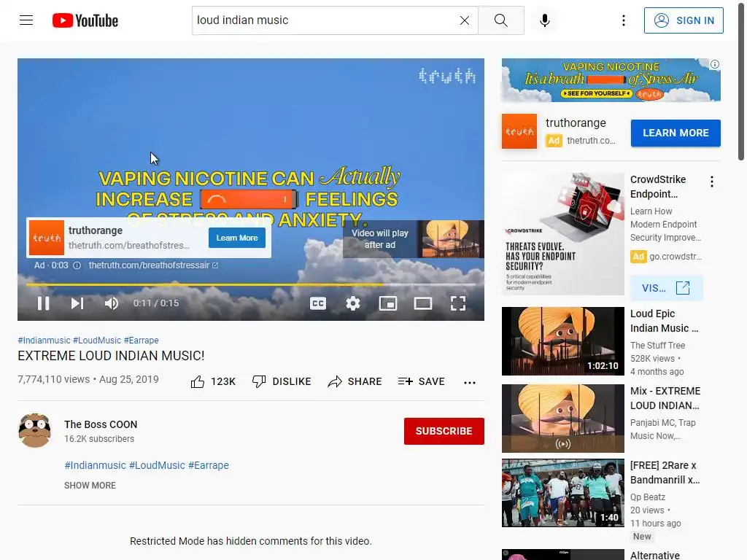Open the hamburger guide menu
Screen dimensions: 747x560
coord(26,20)
